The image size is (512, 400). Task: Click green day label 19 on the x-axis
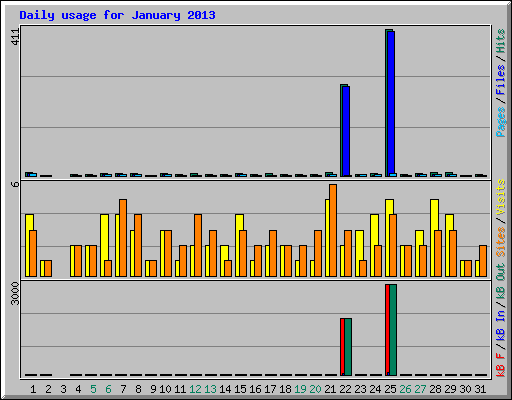(300, 389)
